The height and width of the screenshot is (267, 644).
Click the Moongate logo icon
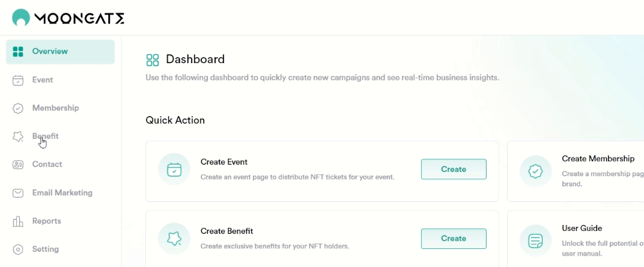click(21, 17)
